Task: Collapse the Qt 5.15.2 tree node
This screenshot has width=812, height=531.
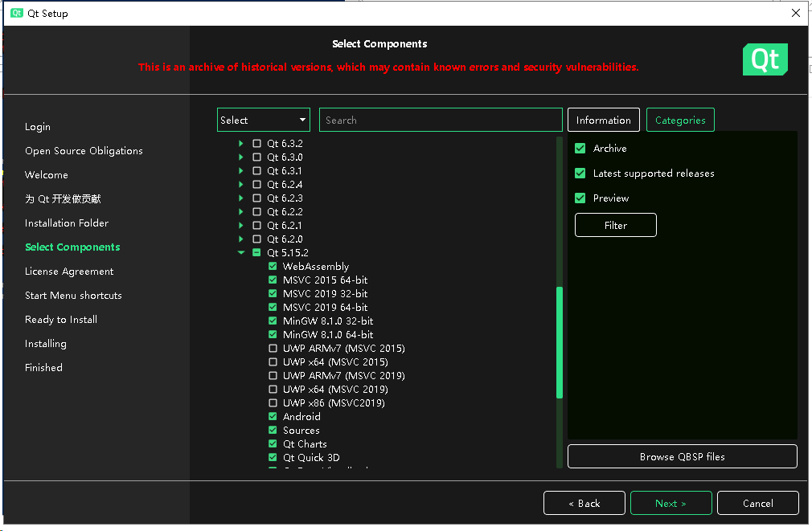Action: pyautogui.click(x=241, y=252)
